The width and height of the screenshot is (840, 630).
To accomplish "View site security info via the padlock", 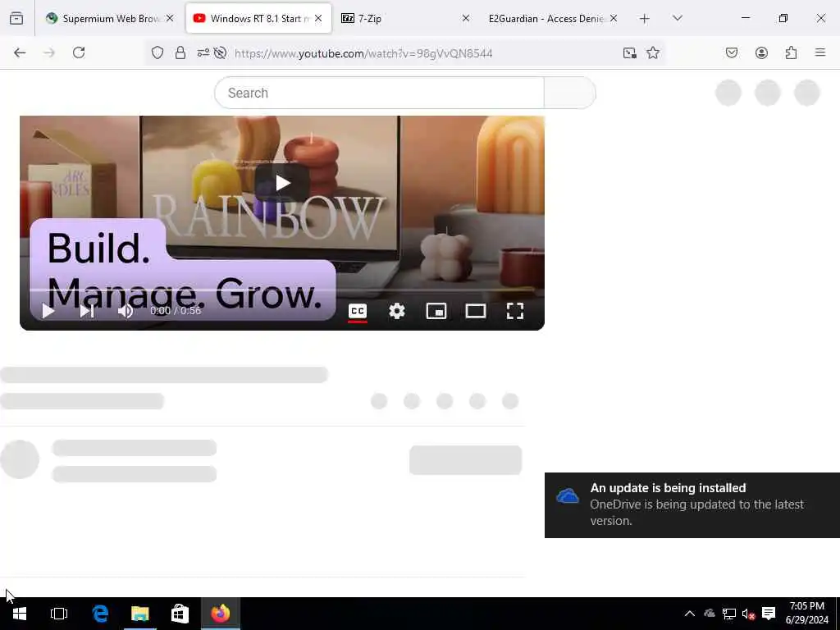I will [x=180, y=52].
